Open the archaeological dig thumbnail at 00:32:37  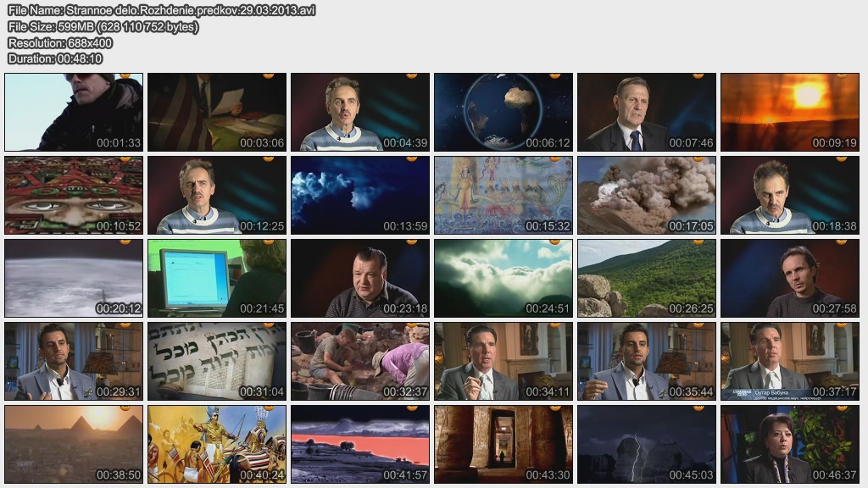359,361
